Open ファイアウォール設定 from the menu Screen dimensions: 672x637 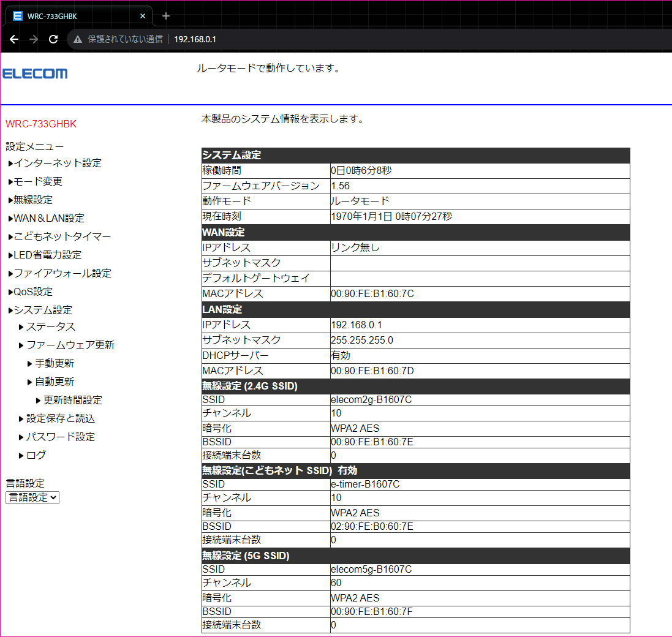coord(62,273)
